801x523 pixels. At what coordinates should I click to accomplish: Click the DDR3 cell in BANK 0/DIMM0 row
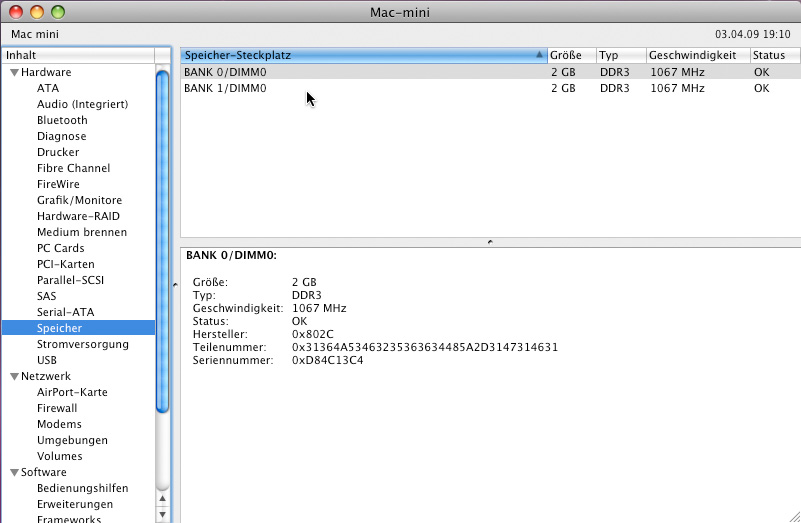[615, 73]
